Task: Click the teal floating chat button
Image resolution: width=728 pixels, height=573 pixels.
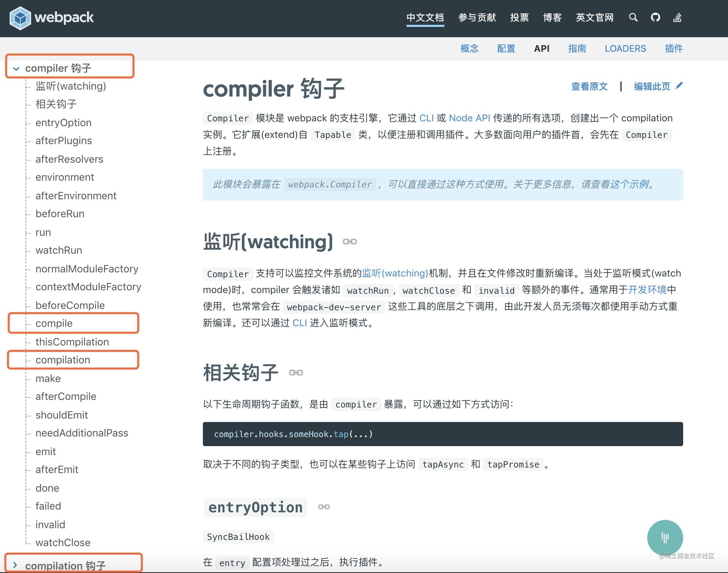Action: [x=665, y=537]
